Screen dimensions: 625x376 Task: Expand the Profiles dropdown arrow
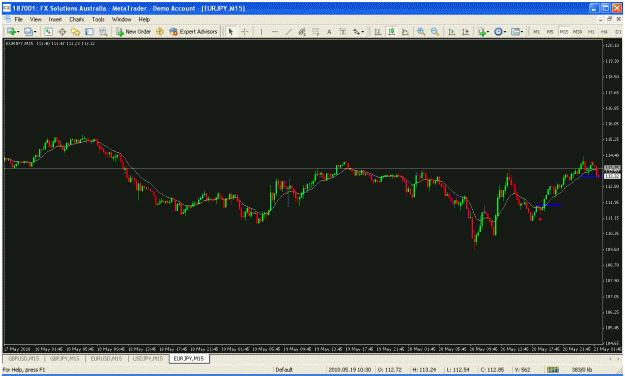tap(35, 32)
